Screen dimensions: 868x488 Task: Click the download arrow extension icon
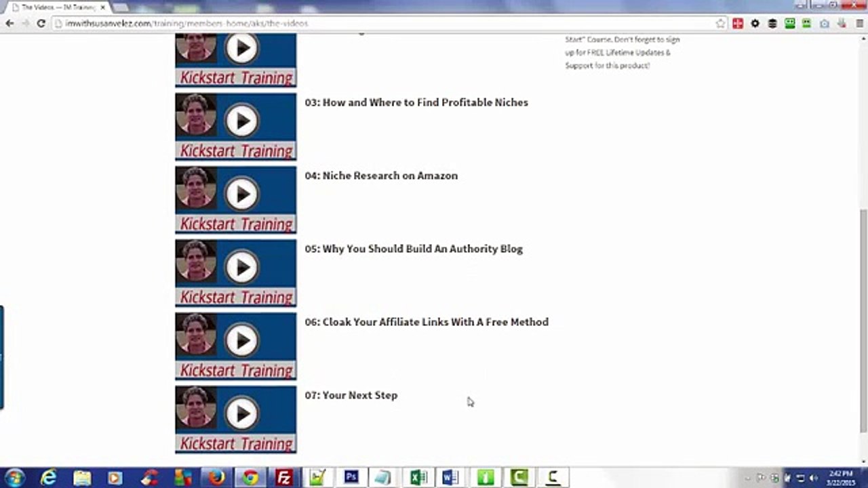[841, 23]
